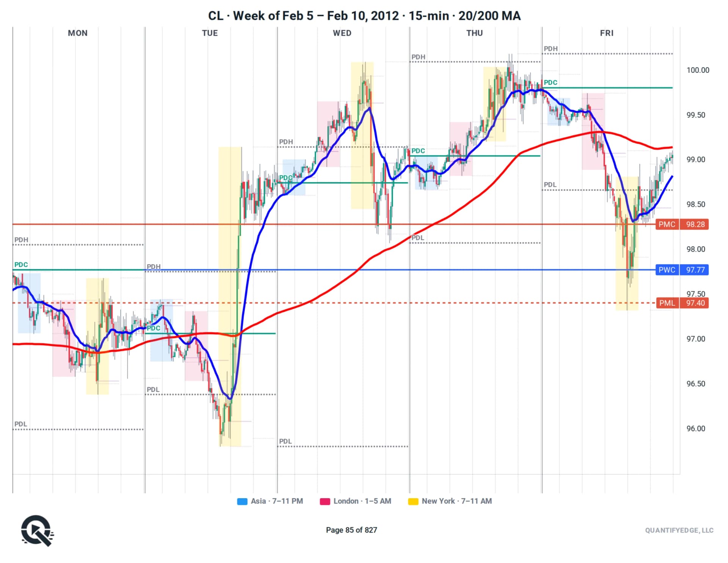
Task: Click the 96.50 price axis label
Action: [x=696, y=384]
